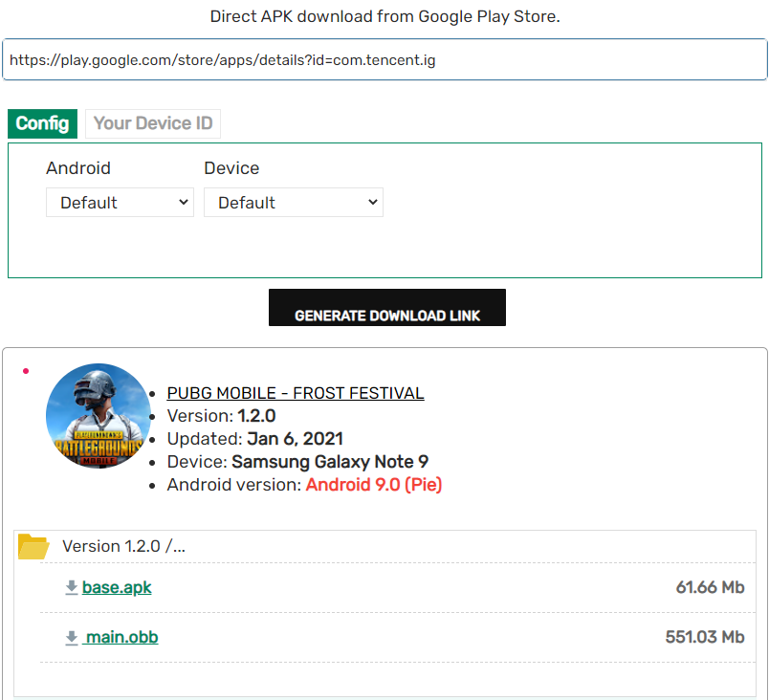Image resolution: width=769 pixels, height=700 pixels.
Task: Switch to the Config tab
Action: click(43, 123)
